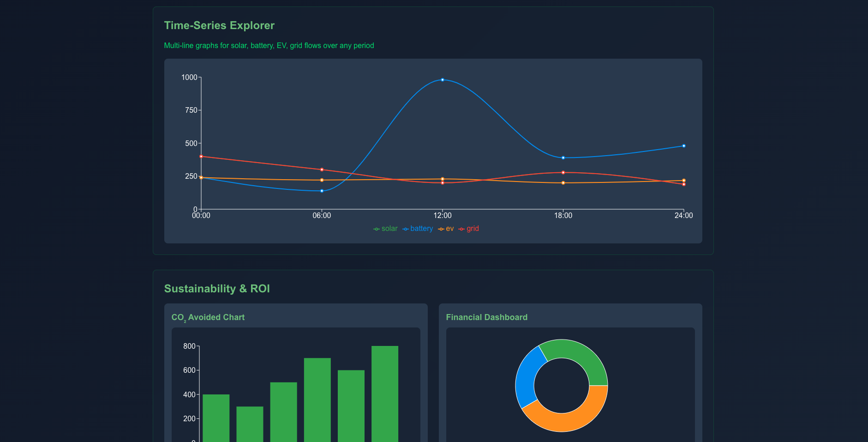
Task: Open the Time-Series Explorer heading
Action: tap(219, 25)
